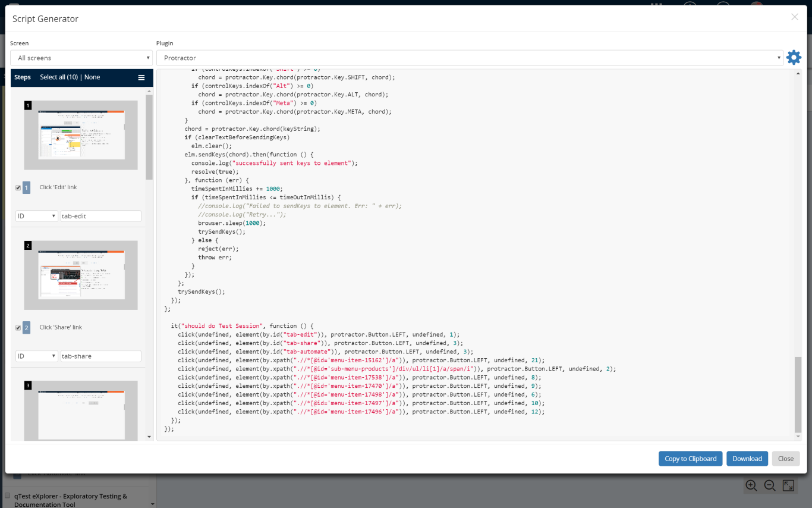Click the zoom out magnifier icon
812x508 pixels.
click(x=770, y=485)
